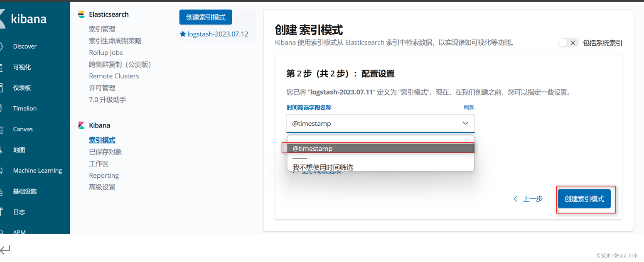Click the Kibana logo
644x262 pixels.
(x=23, y=19)
